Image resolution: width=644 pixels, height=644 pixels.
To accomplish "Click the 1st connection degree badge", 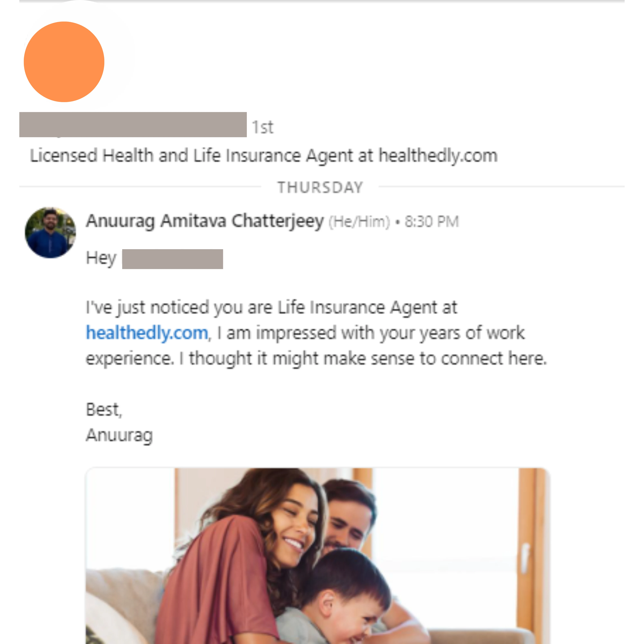I will pos(263,127).
